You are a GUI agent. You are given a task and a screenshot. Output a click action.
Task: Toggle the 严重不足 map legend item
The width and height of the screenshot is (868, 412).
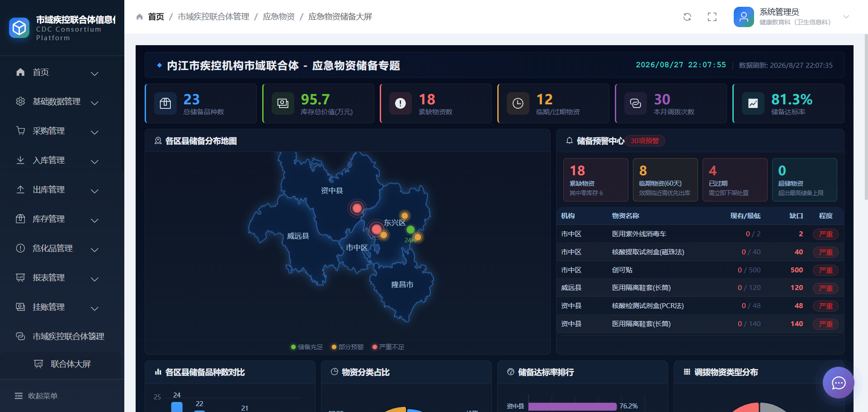point(388,347)
